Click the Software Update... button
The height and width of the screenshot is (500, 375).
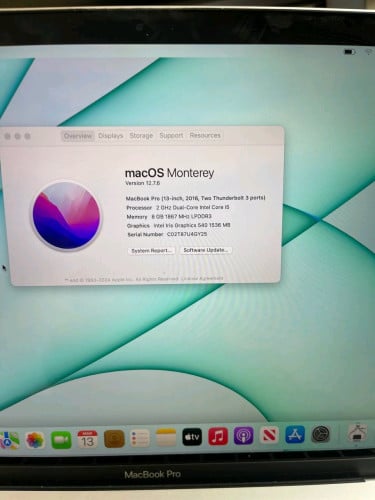tap(206, 250)
